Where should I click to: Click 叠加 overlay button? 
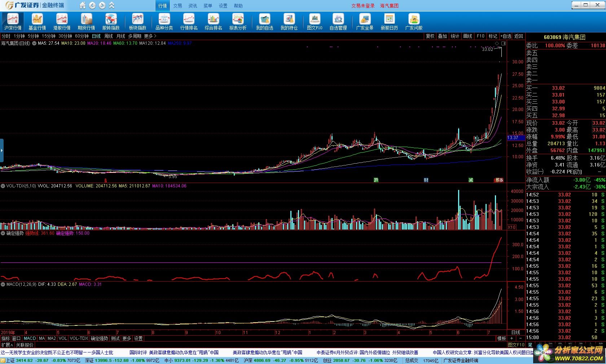[x=443, y=36]
